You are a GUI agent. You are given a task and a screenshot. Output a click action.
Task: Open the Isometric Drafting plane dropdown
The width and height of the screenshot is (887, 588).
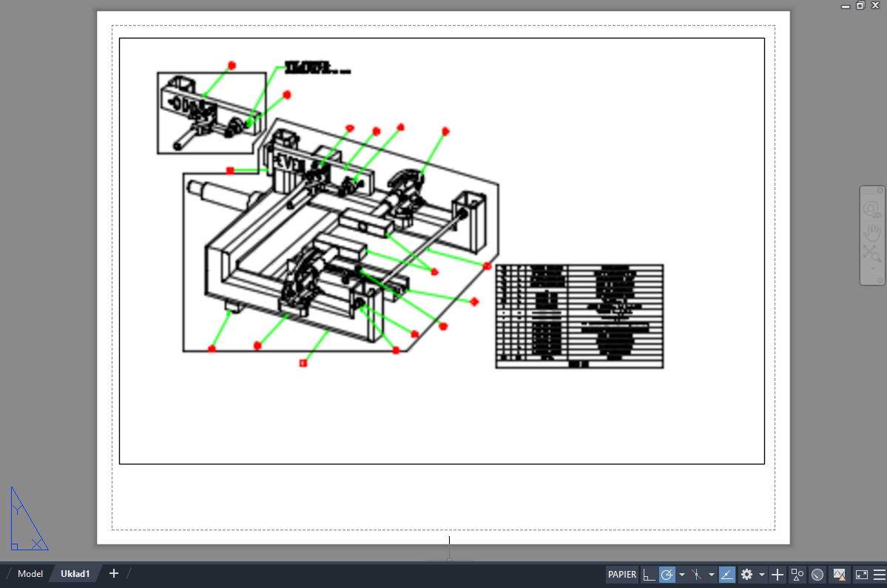tap(711, 575)
